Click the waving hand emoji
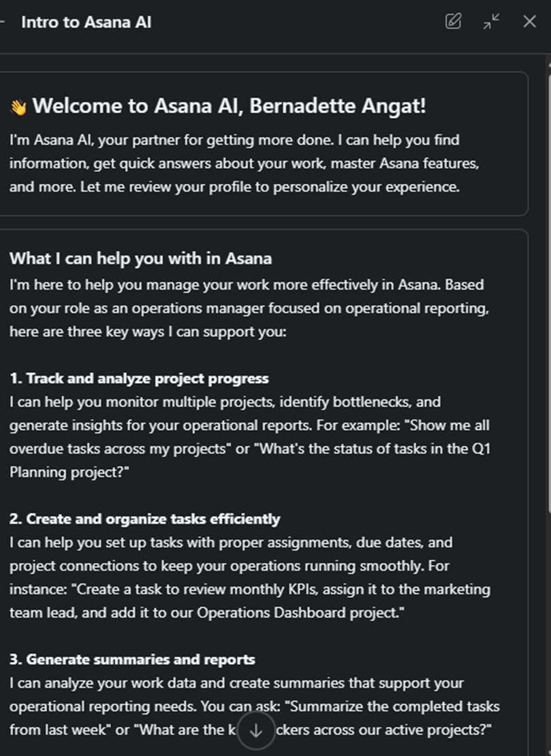 (18, 107)
